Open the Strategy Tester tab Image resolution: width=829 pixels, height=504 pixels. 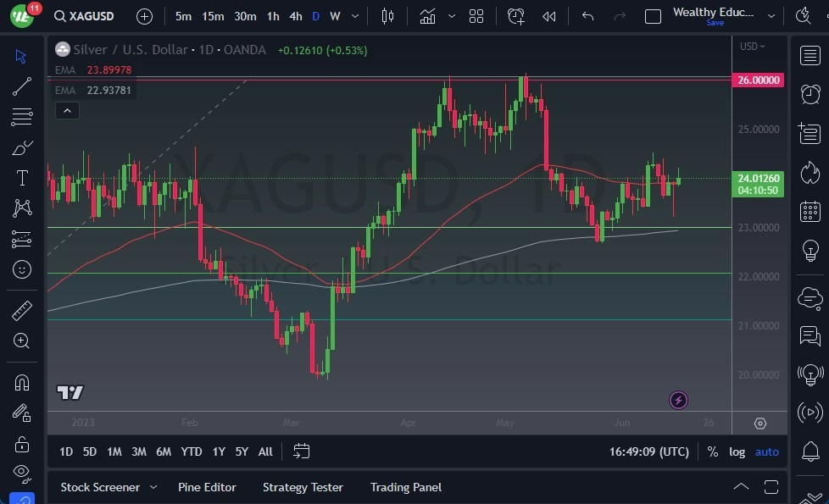[x=303, y=487]
